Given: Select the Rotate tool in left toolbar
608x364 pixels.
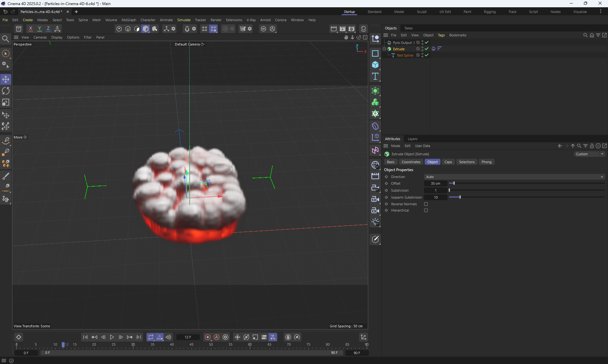Looking at the screenshot, I should tap(6, 91).
